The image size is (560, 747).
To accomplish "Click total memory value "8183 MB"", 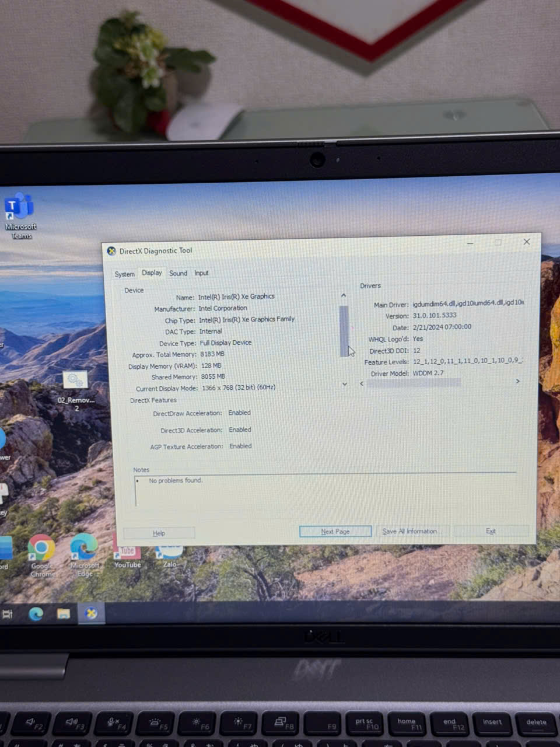I will click(x=212, y=354).
